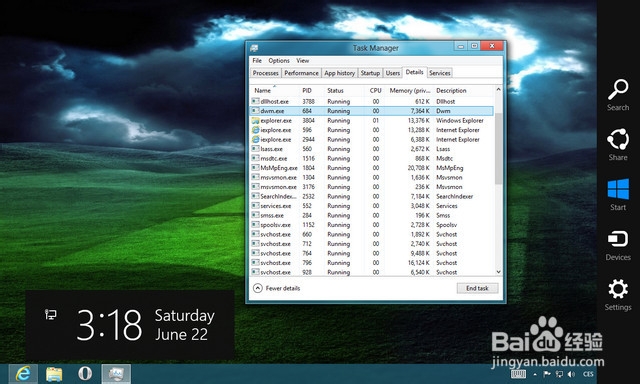
Task: Switch to the App history tab
Action: (x=340, y=73)
